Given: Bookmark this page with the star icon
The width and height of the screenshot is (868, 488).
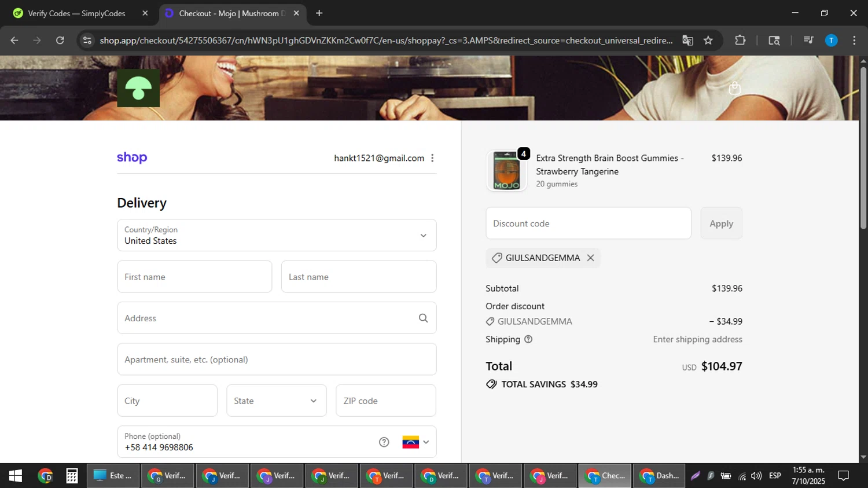Looking at the screenshot, I should (708, 41).
